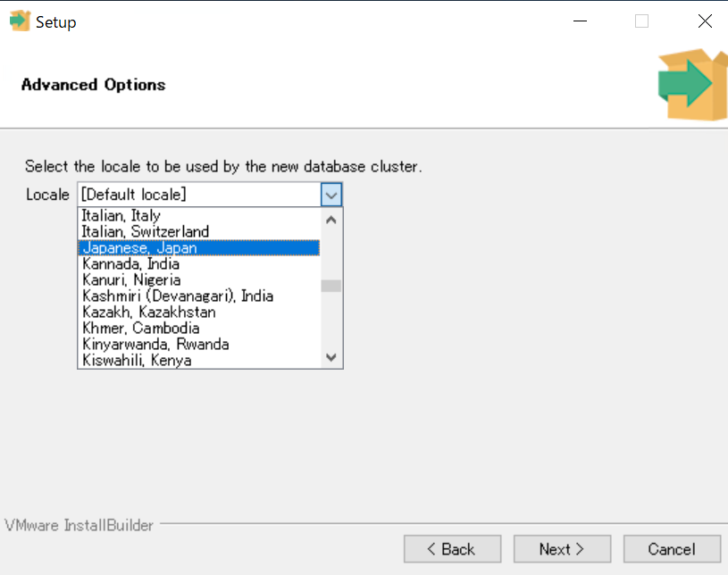Open the Locale dropdown arrow
The width and height of the screenshot is (728, 575).
coord(331,195)
